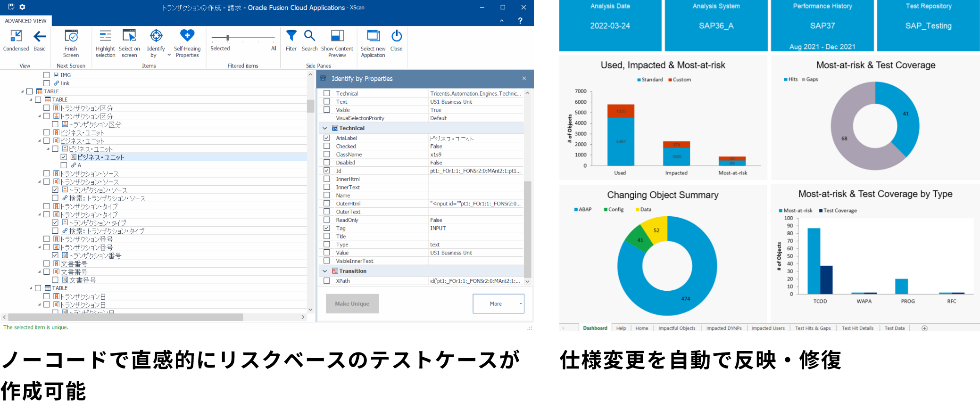The height and width of the screenshot is (401, 980).
Task: Toggle Show Content Preview pane
Action: click(x=337, y=43)
